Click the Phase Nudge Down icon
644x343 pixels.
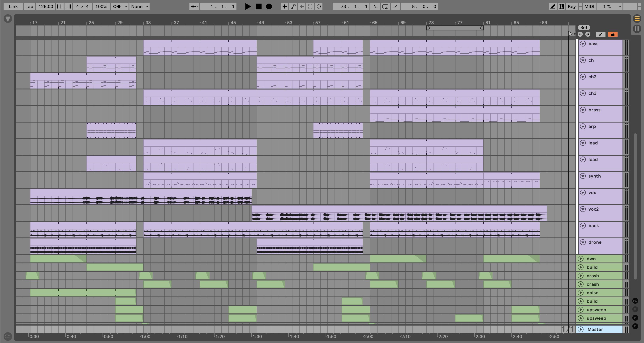(60, 6)
